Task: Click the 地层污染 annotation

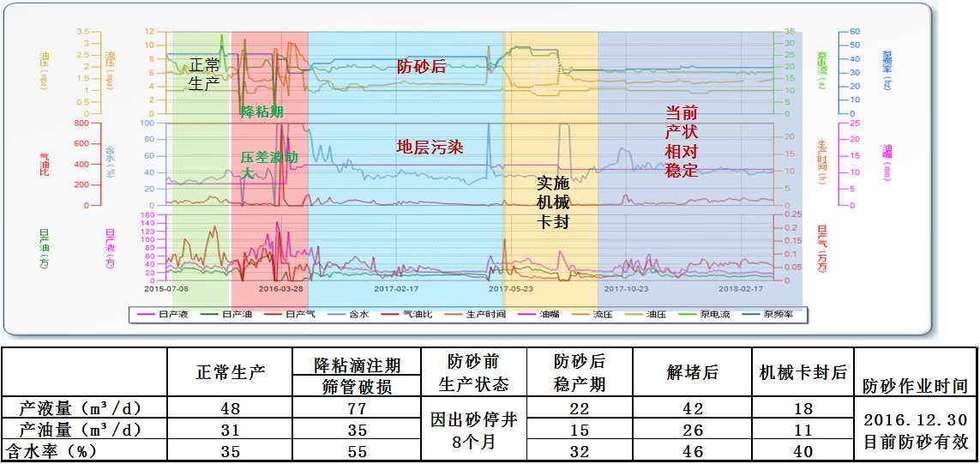Action: pos(430,148)
